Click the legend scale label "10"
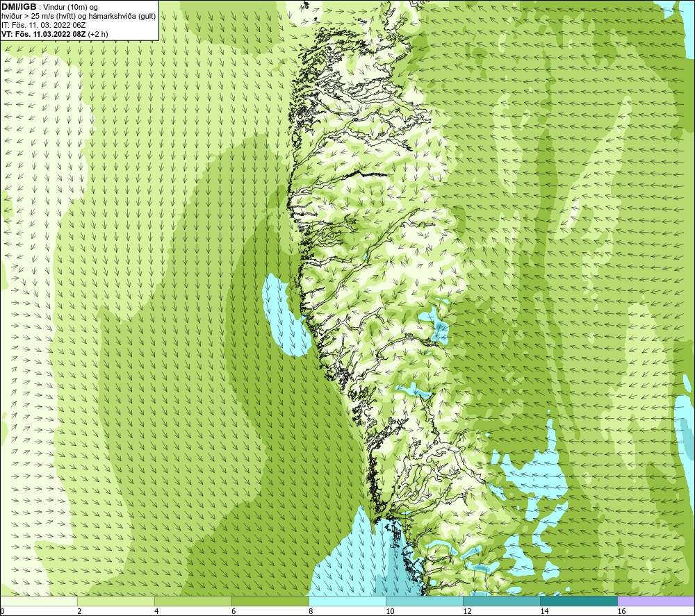Image resolution: width=695 pixels, height=616 pixels. coord(390,611)
